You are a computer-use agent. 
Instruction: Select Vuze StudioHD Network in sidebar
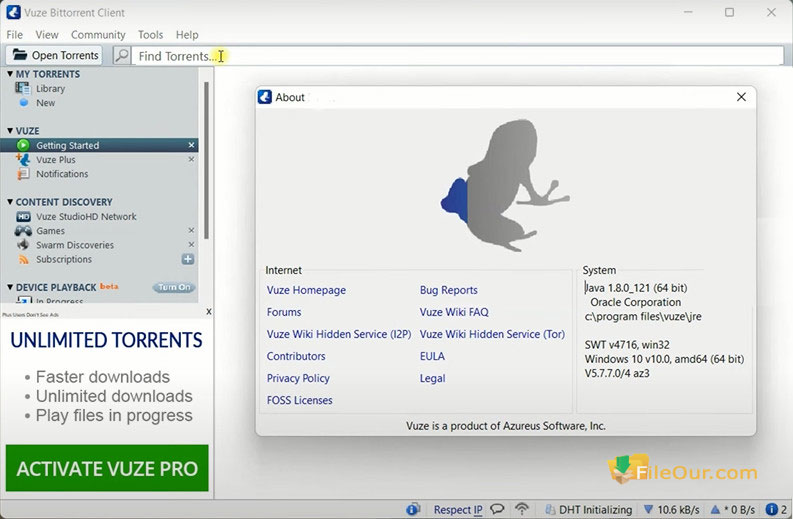point(86,217)
